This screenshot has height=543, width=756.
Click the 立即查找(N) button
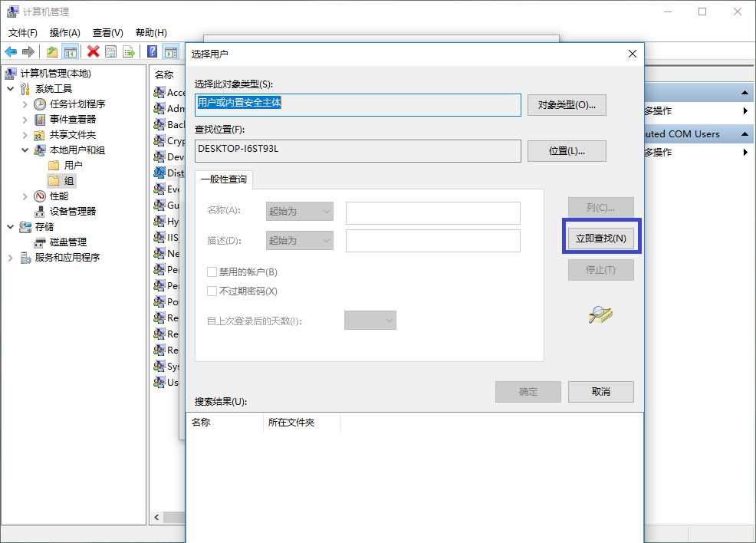(601, 239)
